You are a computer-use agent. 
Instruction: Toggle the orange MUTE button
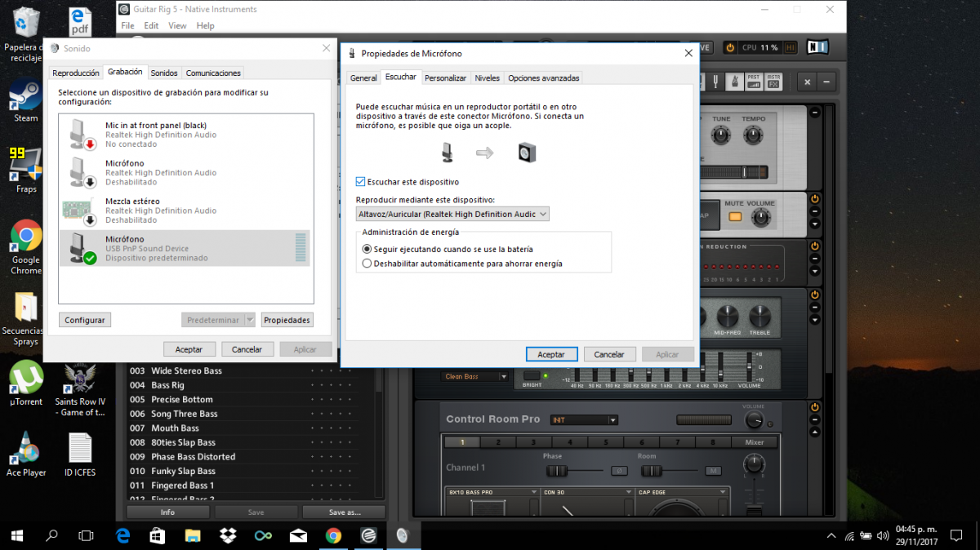pos(734,217)
